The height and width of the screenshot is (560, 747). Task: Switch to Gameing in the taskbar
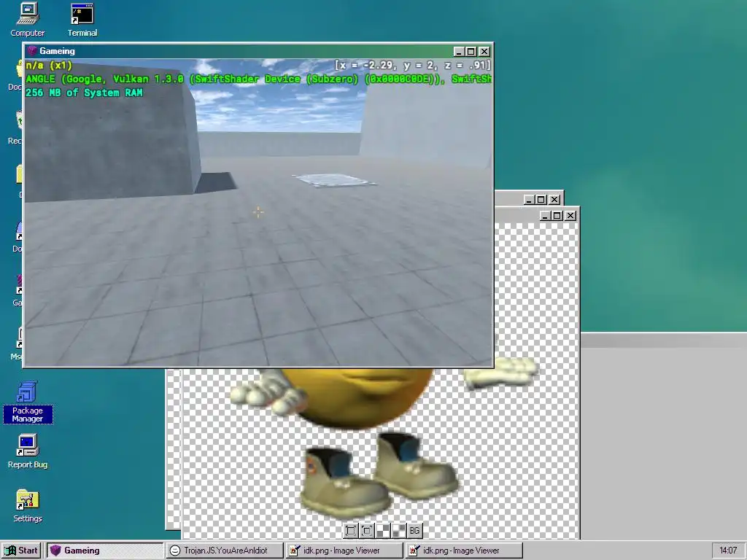tap(105, 551)
